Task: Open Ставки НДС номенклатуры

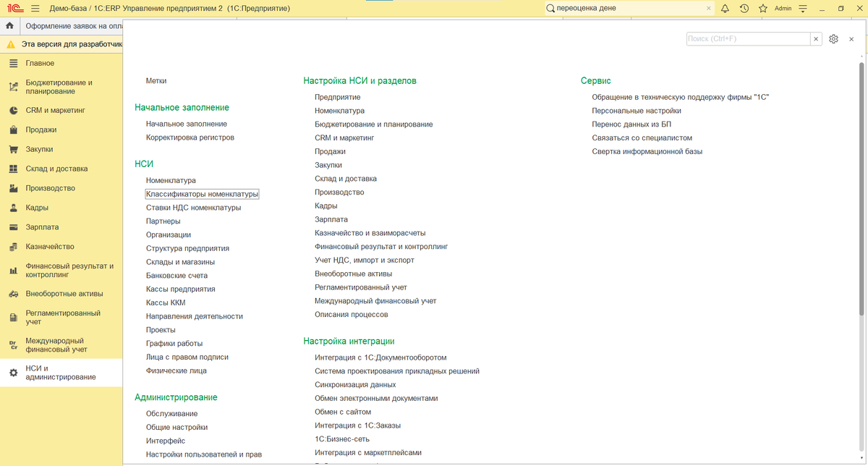Action: click(x=193, y=208)
